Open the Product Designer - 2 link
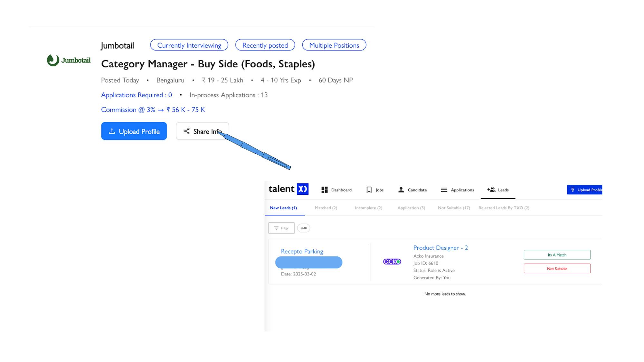 (440, 248)
